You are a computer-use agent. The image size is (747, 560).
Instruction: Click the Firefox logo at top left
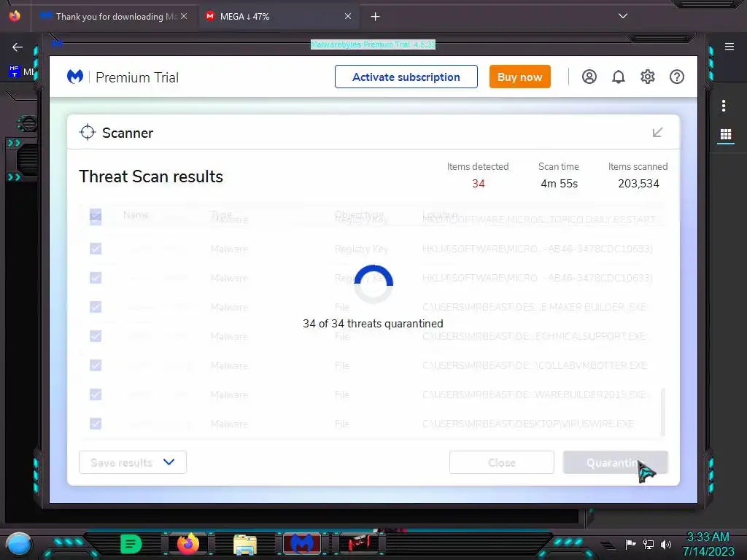[15, 16]
